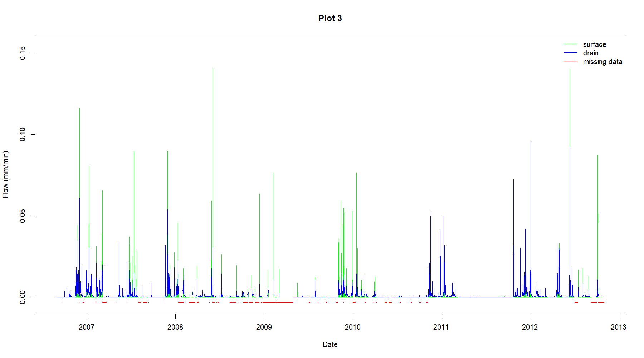Click the 0.10 y-axis tick label

click(x=23, y=134)
